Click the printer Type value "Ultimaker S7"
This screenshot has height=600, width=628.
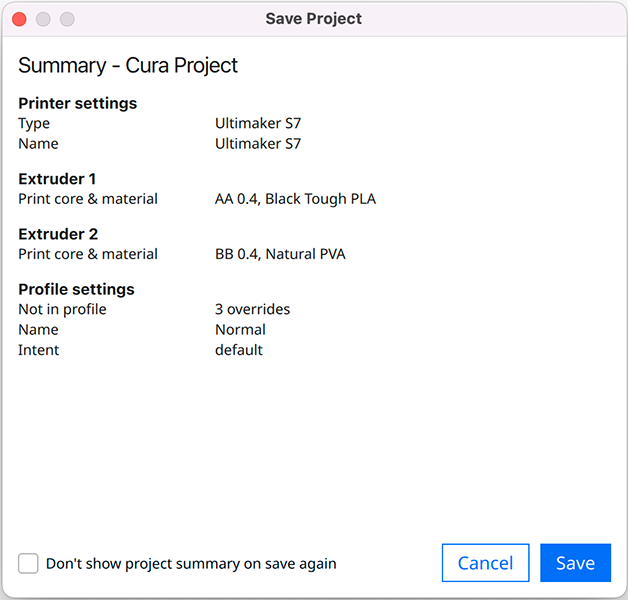(258, 124)
